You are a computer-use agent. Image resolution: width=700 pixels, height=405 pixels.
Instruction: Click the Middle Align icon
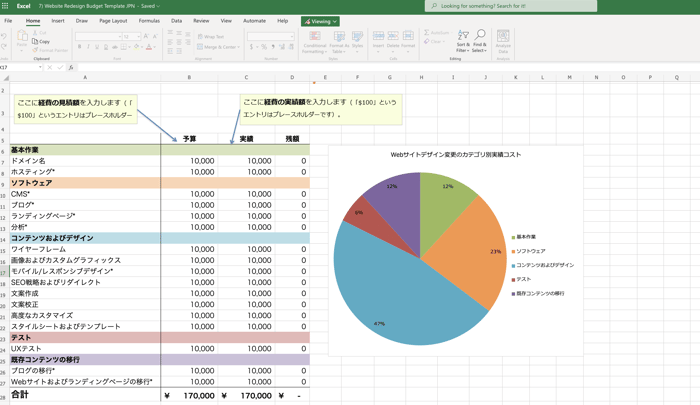point(179,33)
